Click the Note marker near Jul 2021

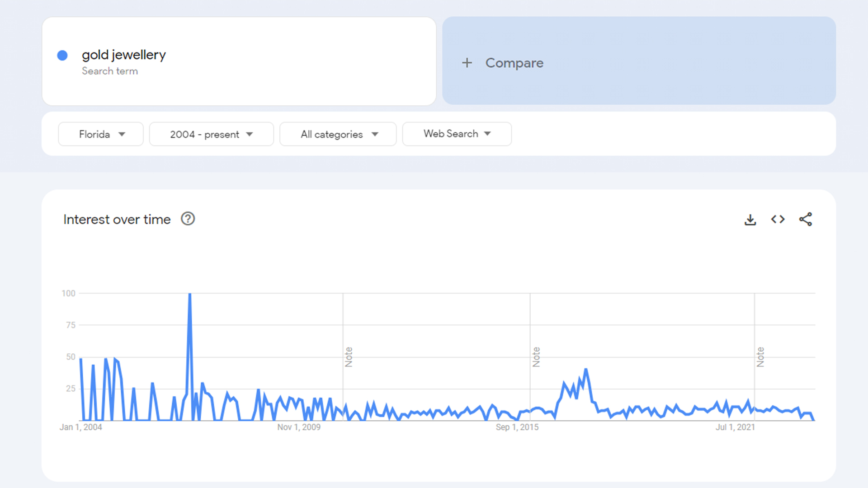(x=760, y=357)
